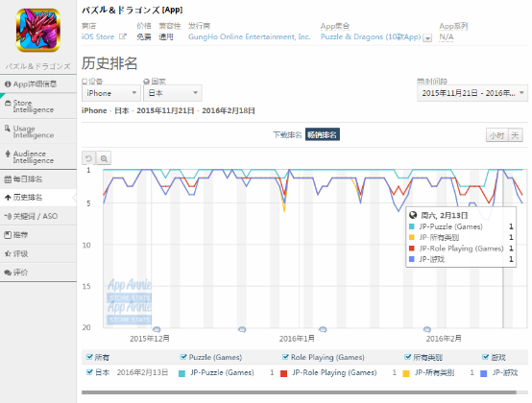This screenshot has height=403, width=532.
Task: Select 历史排名 in the sidebar
Action: [38, 198]
